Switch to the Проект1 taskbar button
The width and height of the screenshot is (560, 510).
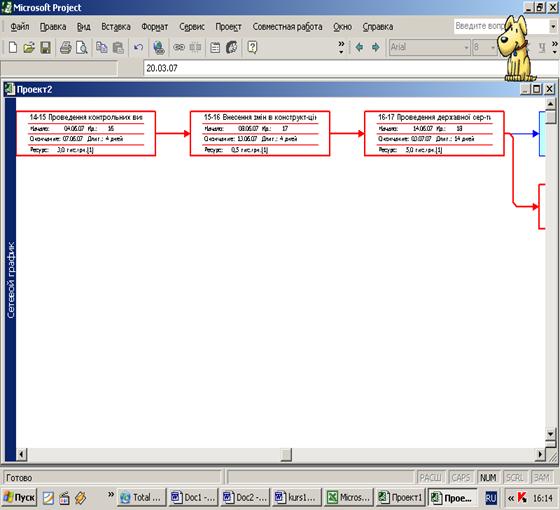coord(400,497)
